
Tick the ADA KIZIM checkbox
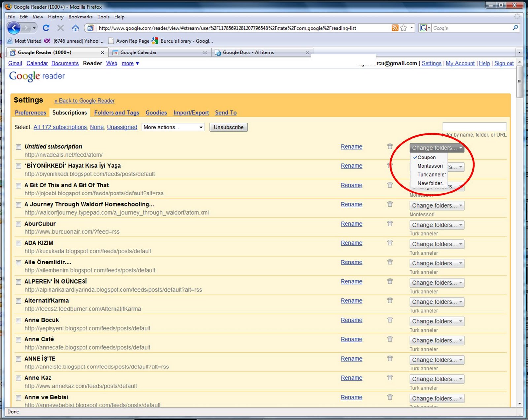click(x=19, y=243)
